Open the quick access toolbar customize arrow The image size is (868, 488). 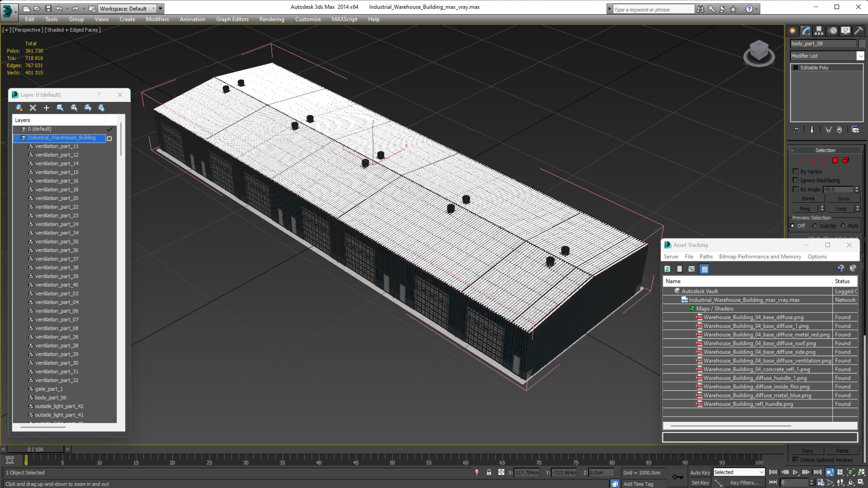tap(160, 9)
